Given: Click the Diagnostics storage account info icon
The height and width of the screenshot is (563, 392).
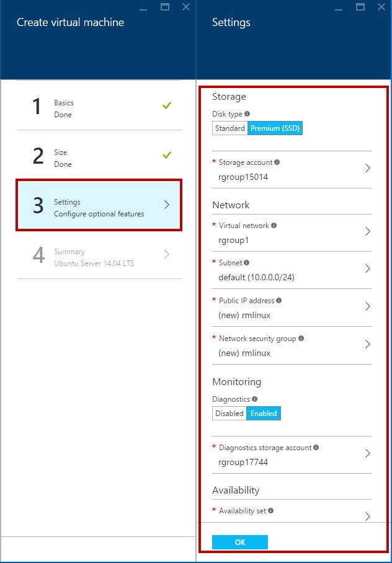Looking at the screenshot, I should tap(316, 448).
